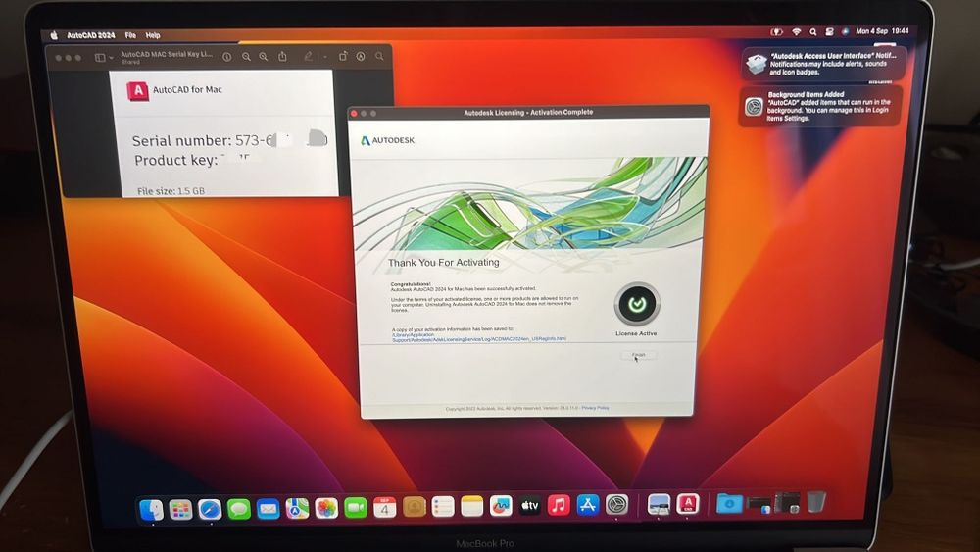980x552 pixels.
Task: Show the inspector info in Preview
Action: coord(227,57)
